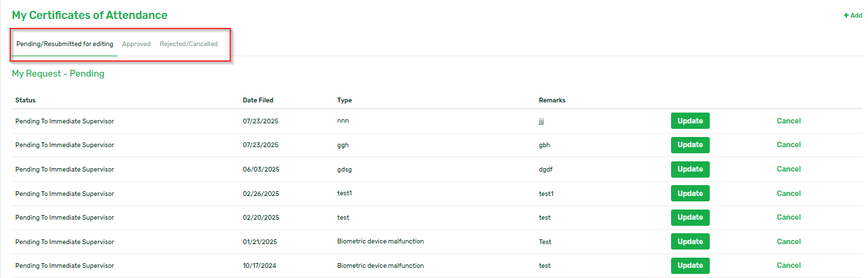Click the Status column header
This screenshot has height=278, width=868.
[x=25, y=100]
